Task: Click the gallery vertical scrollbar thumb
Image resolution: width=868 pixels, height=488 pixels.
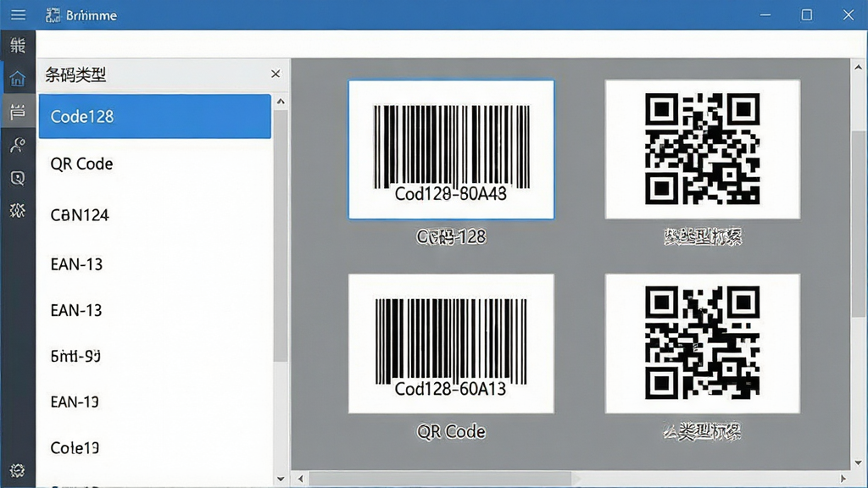Action: pyautogui.click(x=858, y=224)
